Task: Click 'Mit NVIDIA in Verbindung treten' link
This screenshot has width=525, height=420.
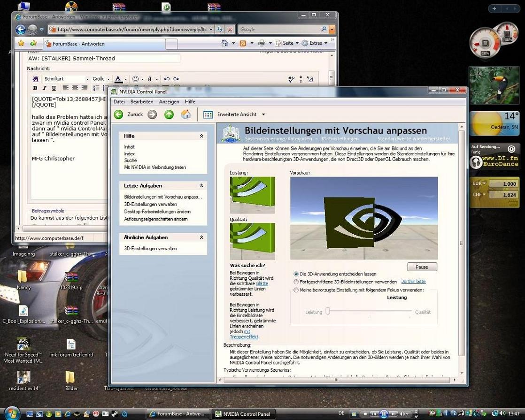Action: point(155,168)
